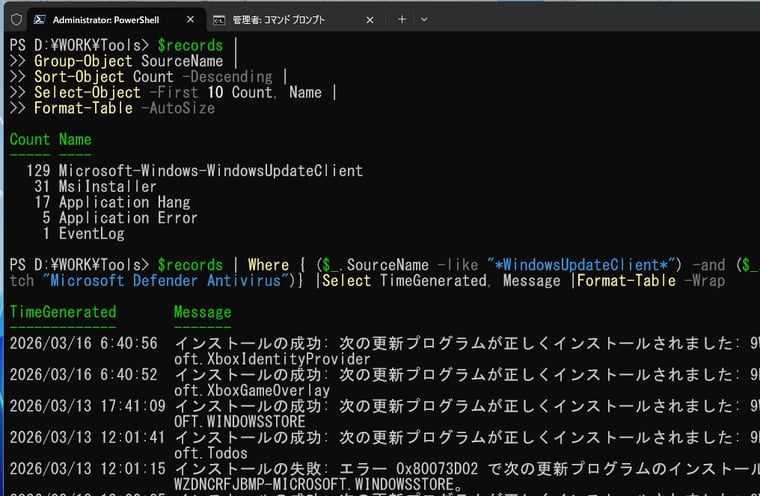Click Format-Table -AutoSize command line
760x496 pixels.
pos(125,108)
